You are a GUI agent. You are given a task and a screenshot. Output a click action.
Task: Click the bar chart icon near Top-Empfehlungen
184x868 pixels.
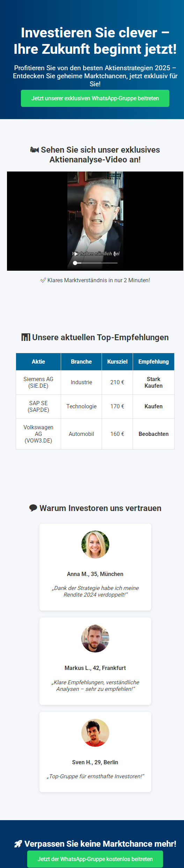26,337
